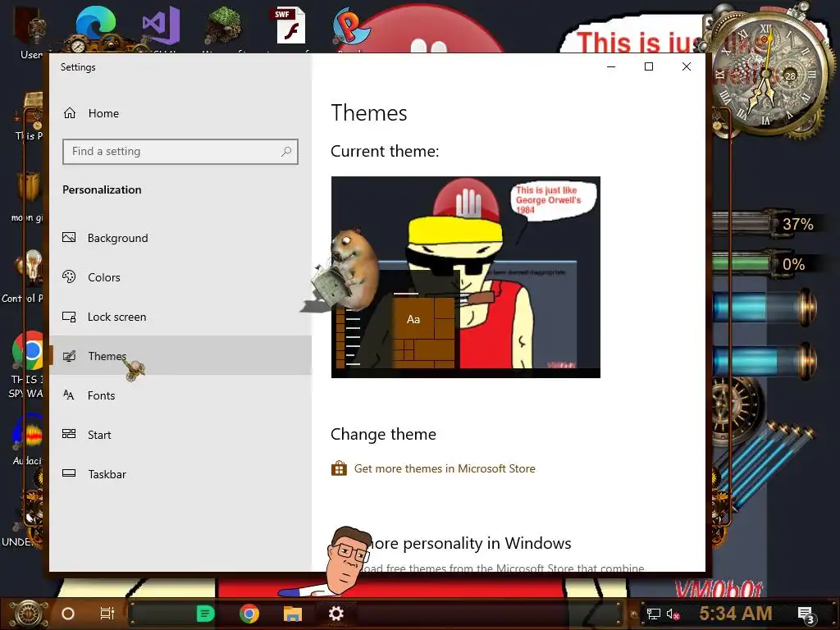Image resolution: width=840 pixels, height=630 pixels.
Task: Click the current theme preview image
Action: pyautogui.click(x=466, y=277)
